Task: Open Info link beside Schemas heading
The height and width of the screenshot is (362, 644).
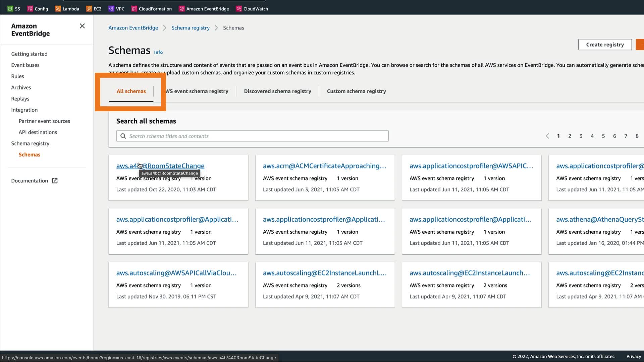Action: coord(158,52)
